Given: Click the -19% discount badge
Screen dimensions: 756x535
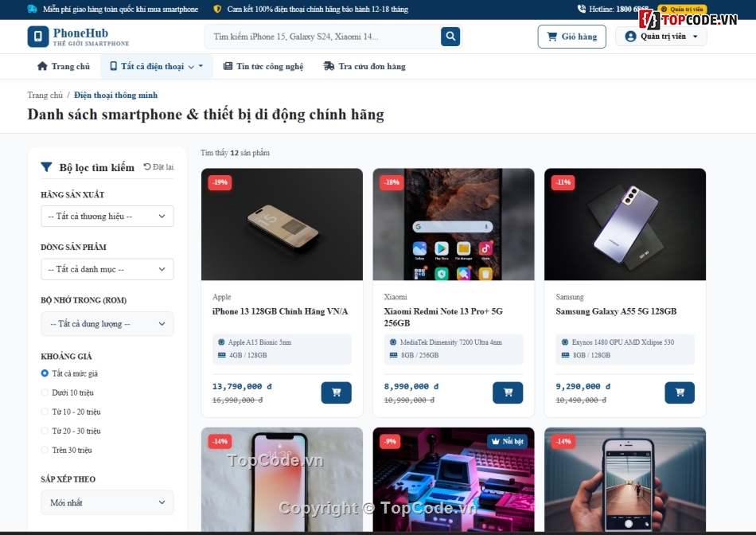Looking at the screenshot, I should pos(220,182).
